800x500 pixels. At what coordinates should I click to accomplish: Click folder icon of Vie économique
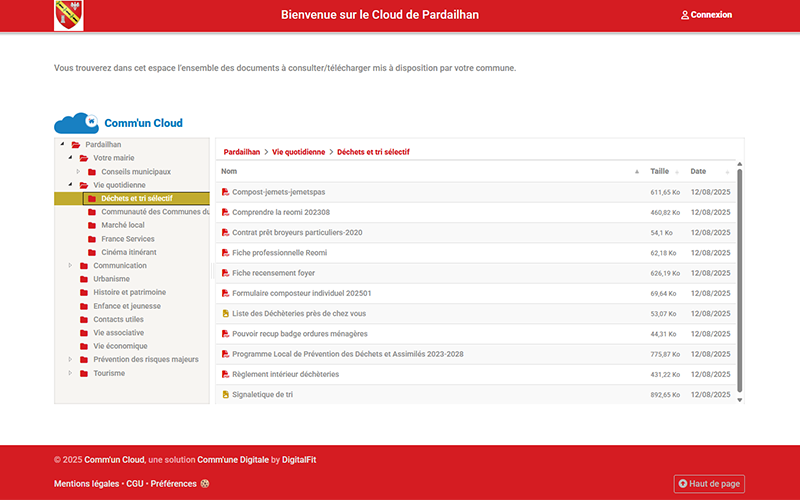pos(84,346)
